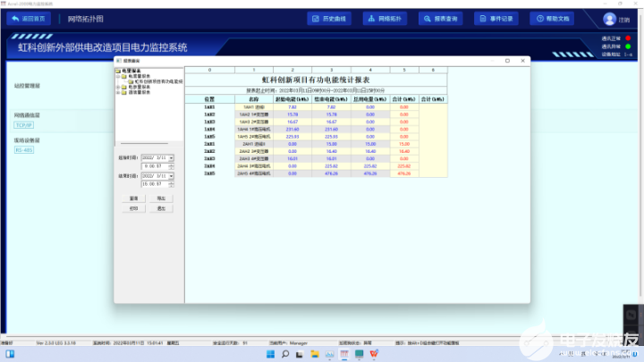Open the 网络拓扑 topology page

click(x=385, y=19)
